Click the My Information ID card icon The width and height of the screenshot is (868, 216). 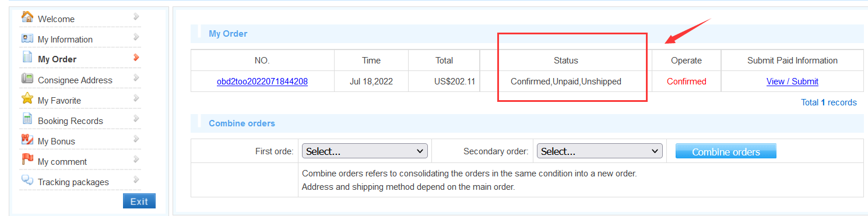click(27, 38)
